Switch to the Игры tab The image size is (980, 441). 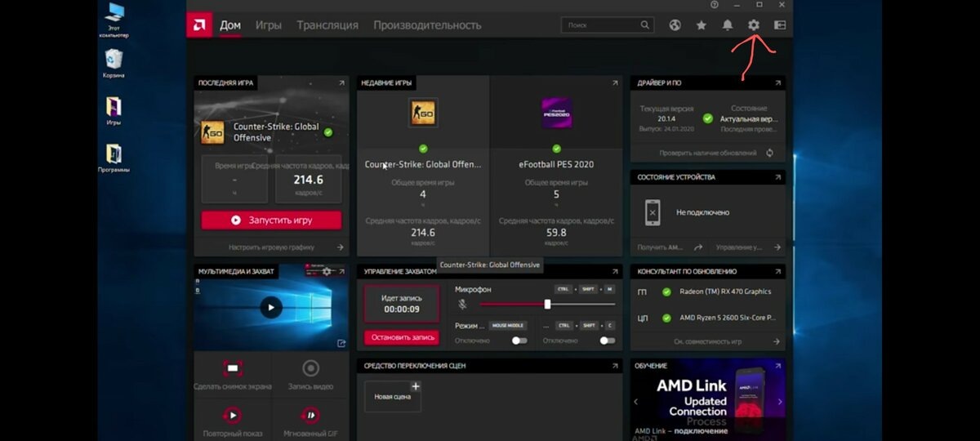point(269,25)
